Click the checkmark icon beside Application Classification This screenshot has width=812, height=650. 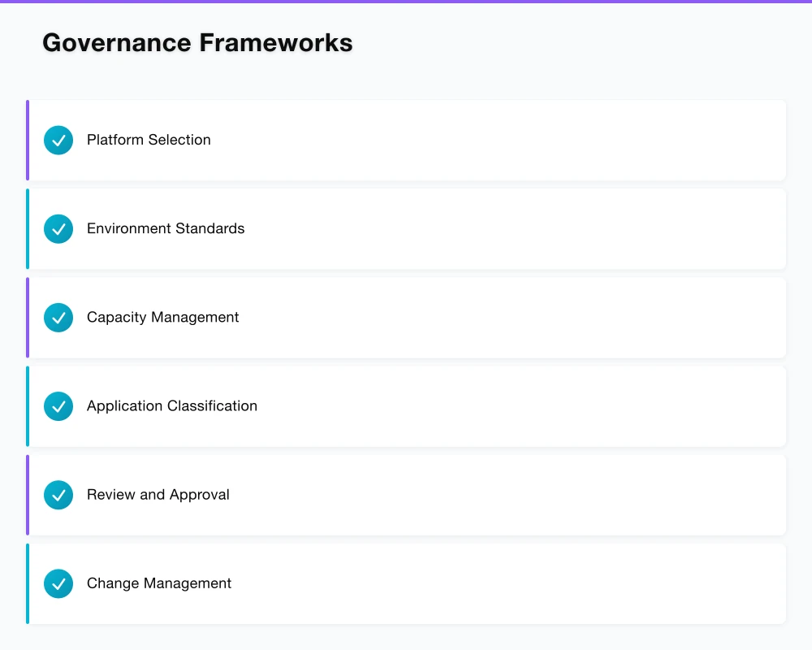58,406
